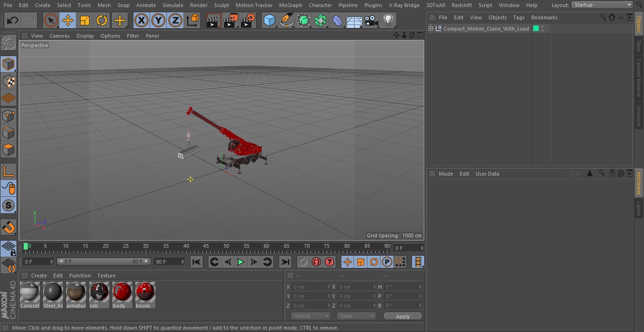The image size is (644, 332).
Task: Click the Keyframe Selection question-mark icon
Action: point(330,262)
